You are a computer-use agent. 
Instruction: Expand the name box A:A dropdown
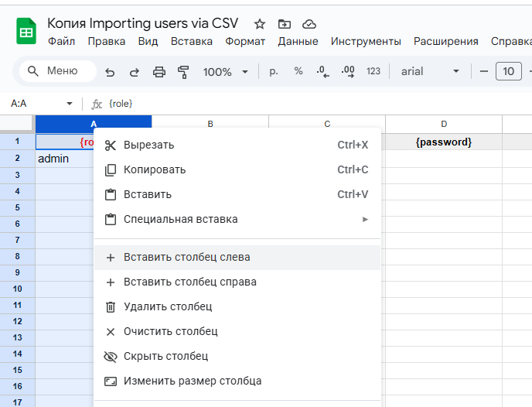tap(70, 104)
